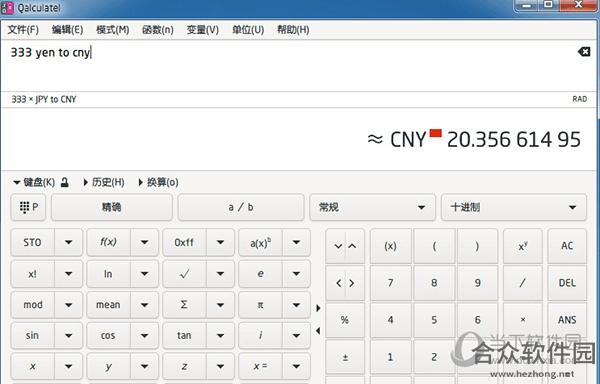600x384 pixels.
Task: Click the mean button
Action: [108, 305]
